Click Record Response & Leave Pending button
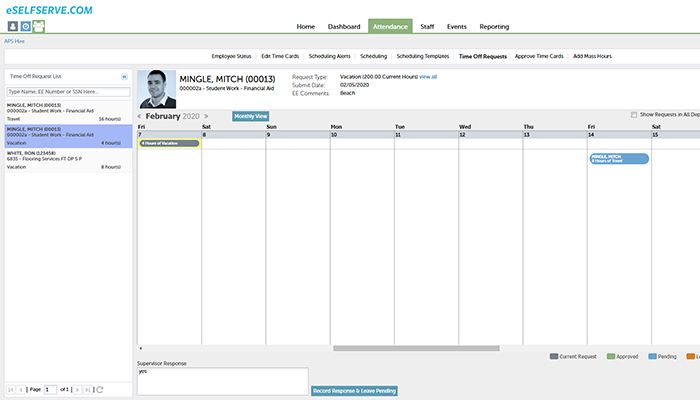700x400 pixels. point(354,390)
